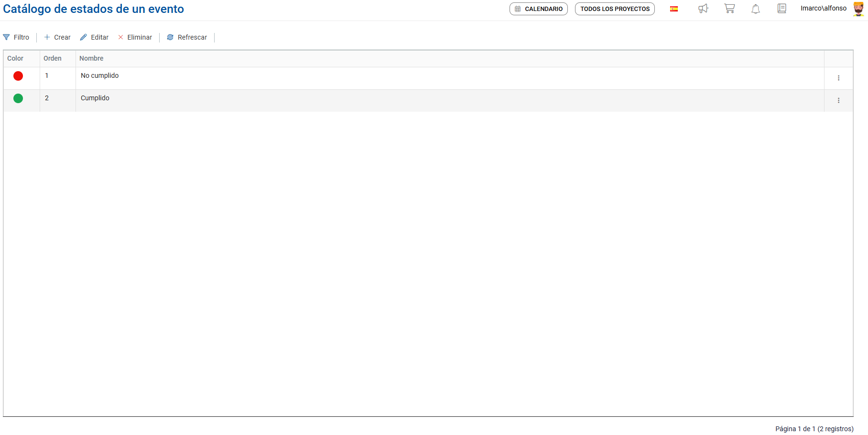Sort by the Orden column header
Screen dimensions: 868x435
point(53,58)
